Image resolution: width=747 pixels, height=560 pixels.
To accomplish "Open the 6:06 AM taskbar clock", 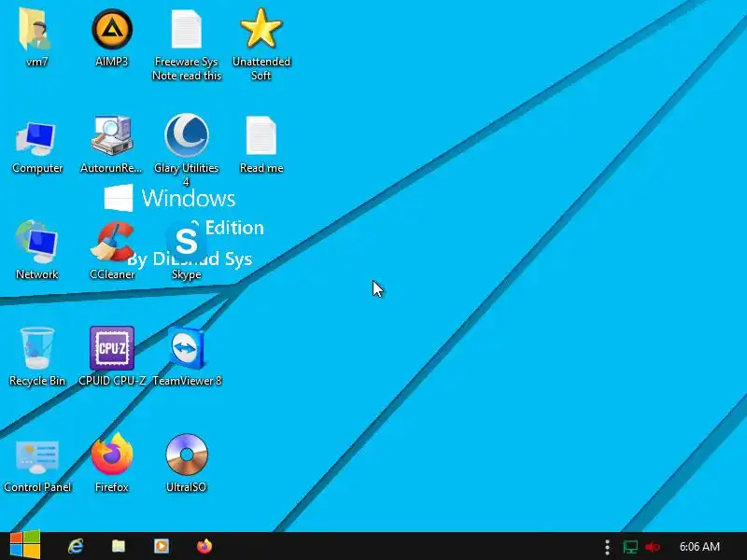I will click(x=699, y=547).
